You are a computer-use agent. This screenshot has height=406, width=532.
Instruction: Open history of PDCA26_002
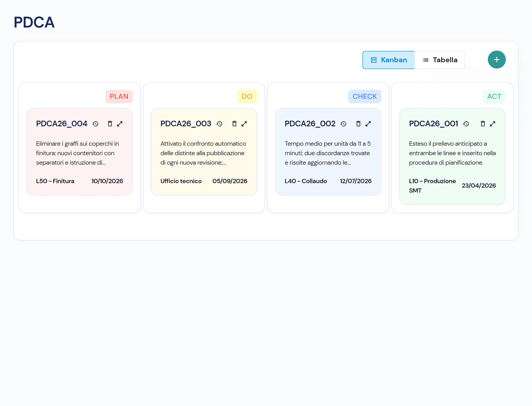pos(343,124)
